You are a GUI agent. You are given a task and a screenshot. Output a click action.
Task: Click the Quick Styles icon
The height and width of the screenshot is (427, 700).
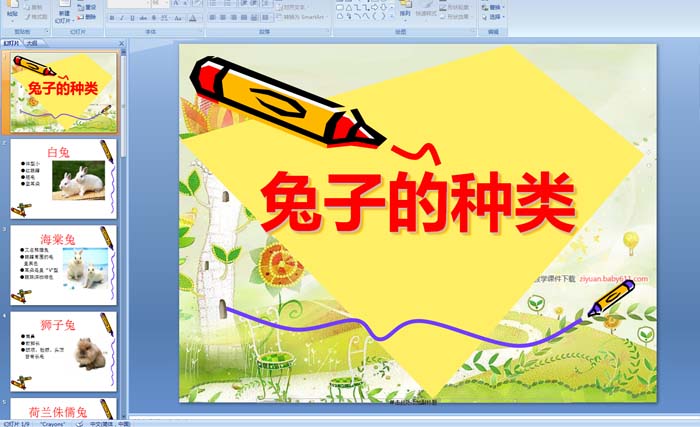click(426, 4)
